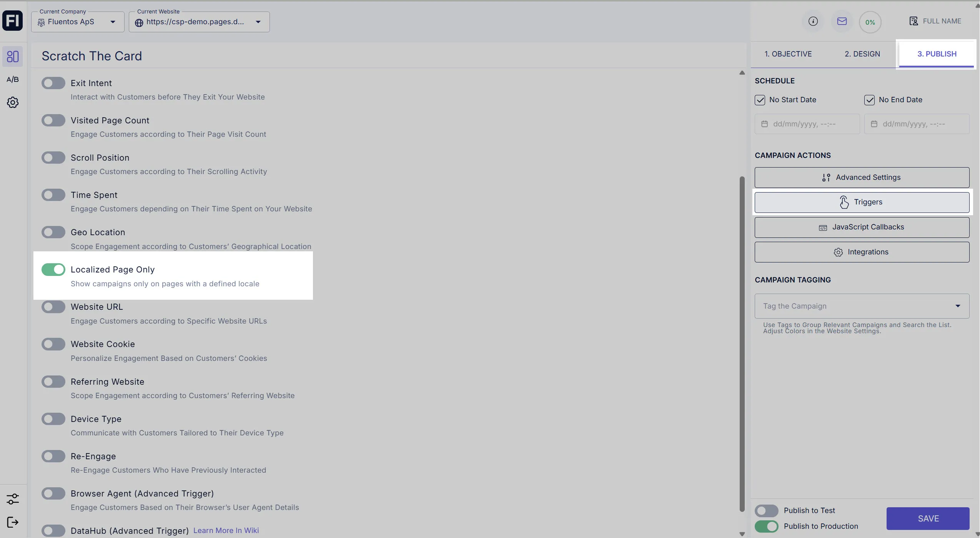Disable the Localized Page Only toggle

[53, 270]
